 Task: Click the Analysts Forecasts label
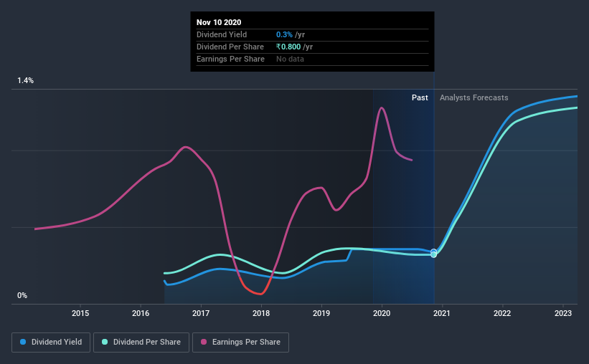click(474, 97)
